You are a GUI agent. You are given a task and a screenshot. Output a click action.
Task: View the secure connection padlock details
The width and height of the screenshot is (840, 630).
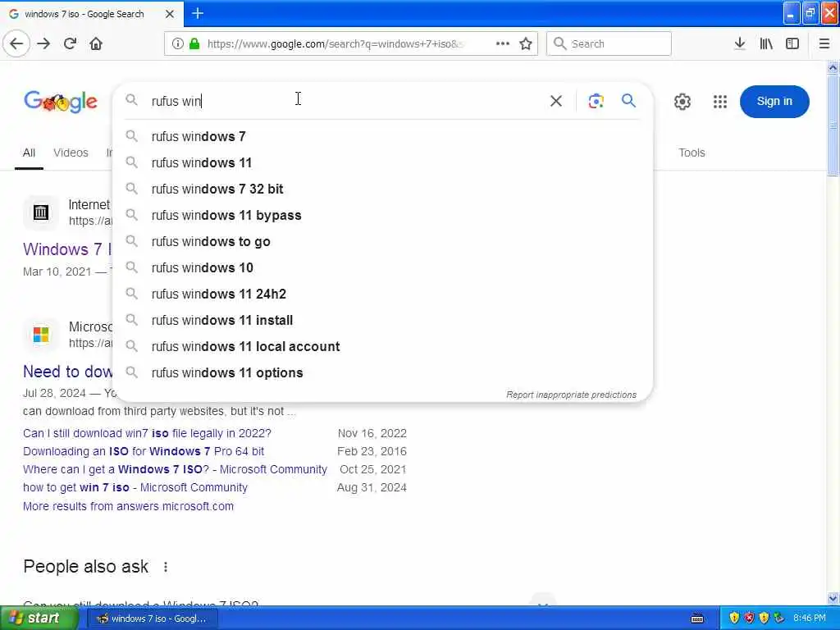[194, 44]
